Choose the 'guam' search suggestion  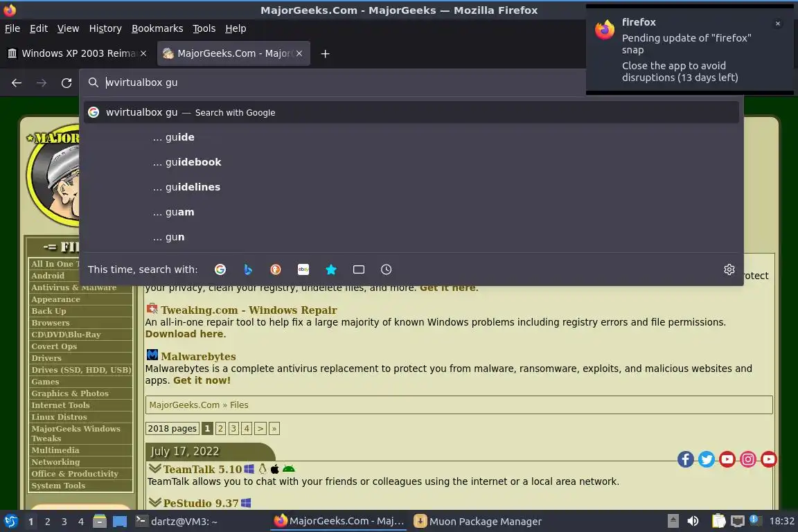[x=411, y=212]
